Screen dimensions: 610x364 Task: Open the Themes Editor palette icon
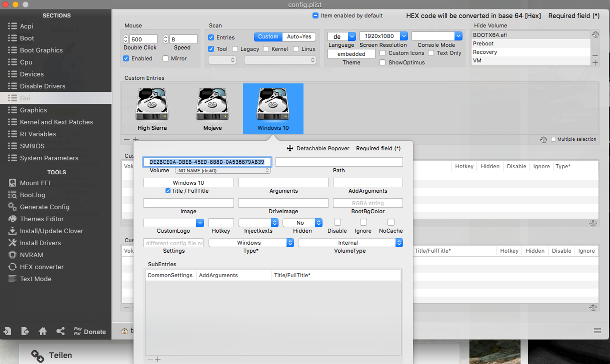pyautogui.click(x=12, y=219)
